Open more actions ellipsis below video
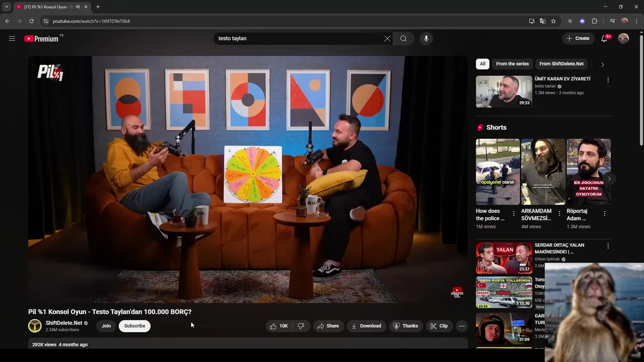This screenshot has width=644, height=362. click(461, 326)
